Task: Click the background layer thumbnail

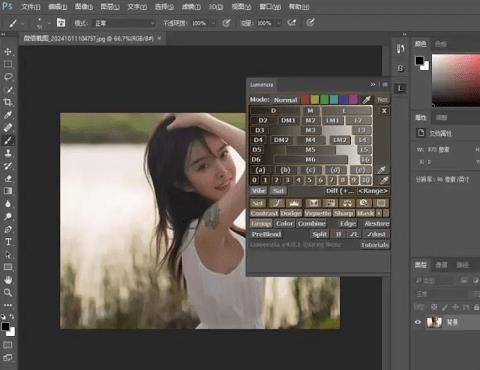Action: pos(434,322)
